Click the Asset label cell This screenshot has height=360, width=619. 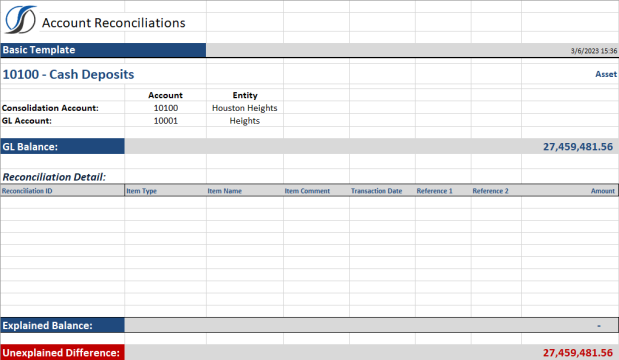point(606,74)
